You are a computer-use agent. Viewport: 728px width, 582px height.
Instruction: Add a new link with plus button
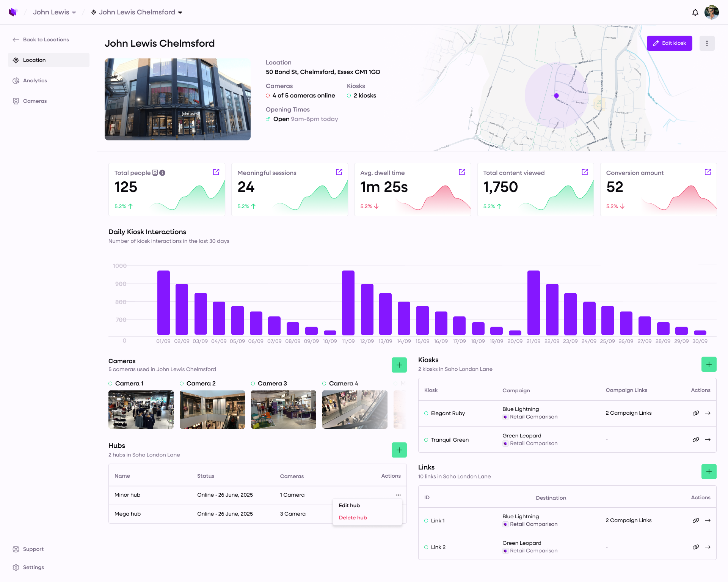(x=709, y=472)
